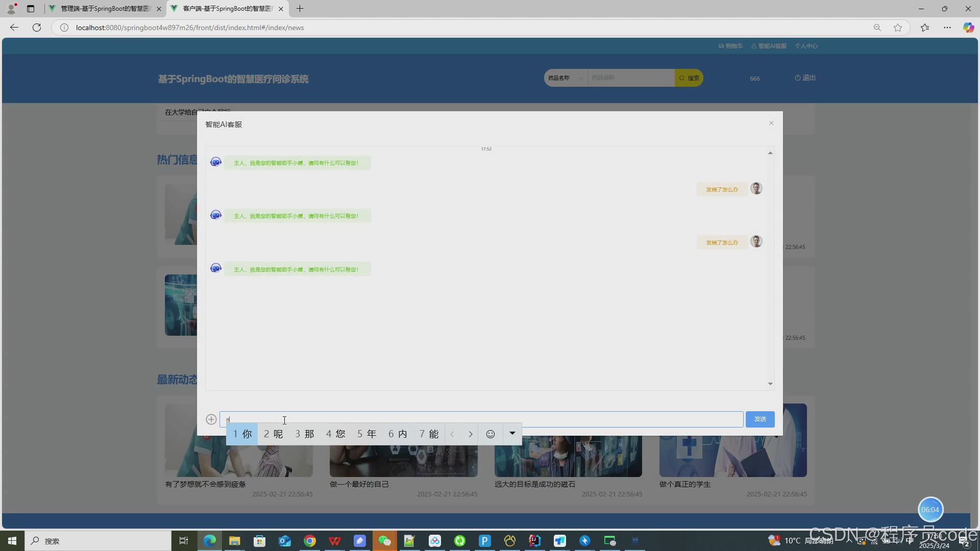Open the Copilot sidebar icon
Image resolution: width=980 pixels, height=551 pixels.
[x=968, y=28]
